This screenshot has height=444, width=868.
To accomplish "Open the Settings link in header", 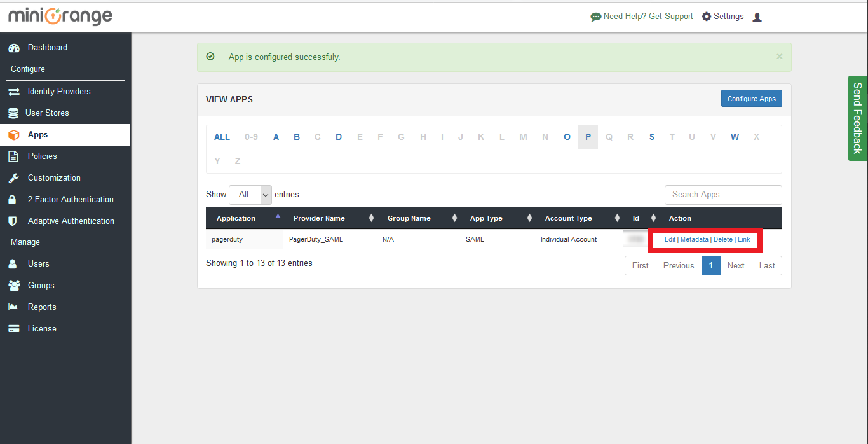I will [728, 17].
